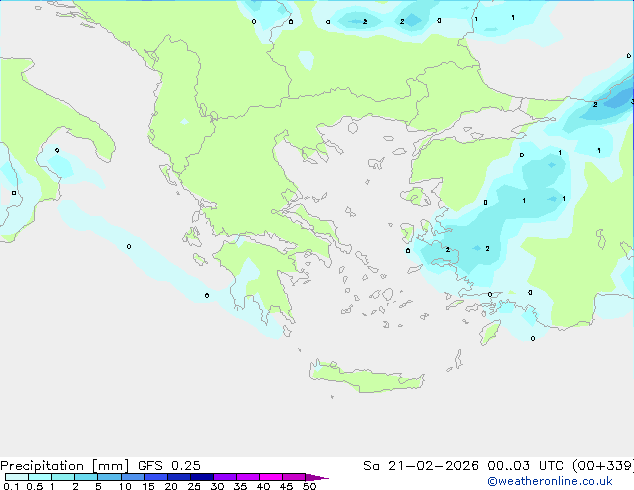Select the '0.1' legend scale label

pyautogui.click(x=11, y=486)
